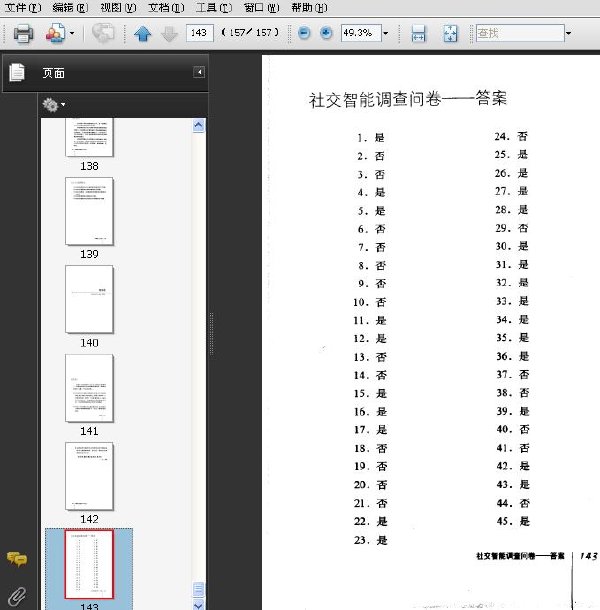Select the page 139 thumbnail
The width and height of the screenshot is (600, 610).
tap(89, 211)
